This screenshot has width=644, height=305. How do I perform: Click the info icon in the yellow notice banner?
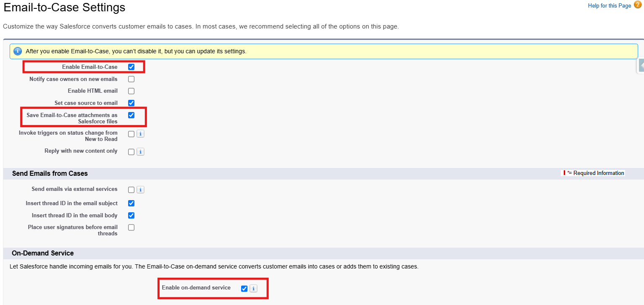(x=17, y=51)
